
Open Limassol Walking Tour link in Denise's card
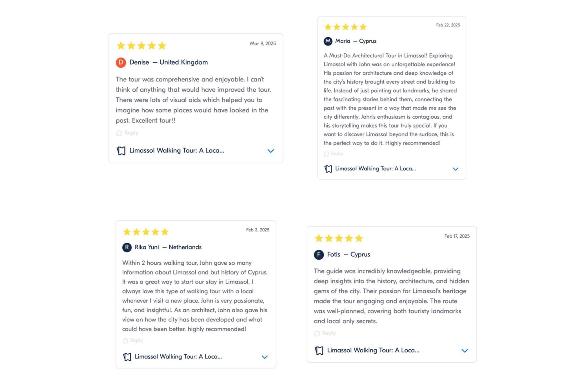(176, 150)
